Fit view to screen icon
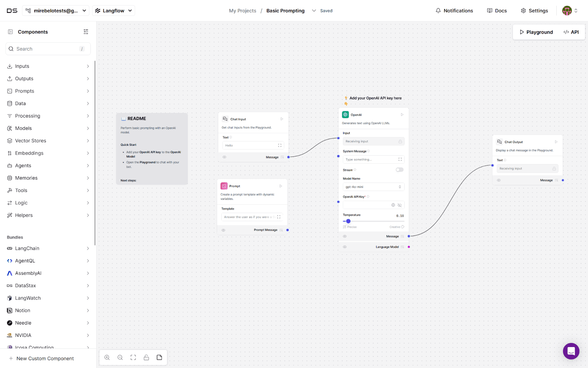The height and width of the screenshot is (368, 588). [133, 357]
